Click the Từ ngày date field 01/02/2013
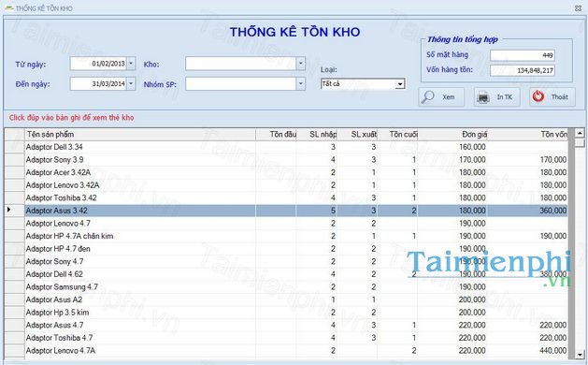 [99, 64]
